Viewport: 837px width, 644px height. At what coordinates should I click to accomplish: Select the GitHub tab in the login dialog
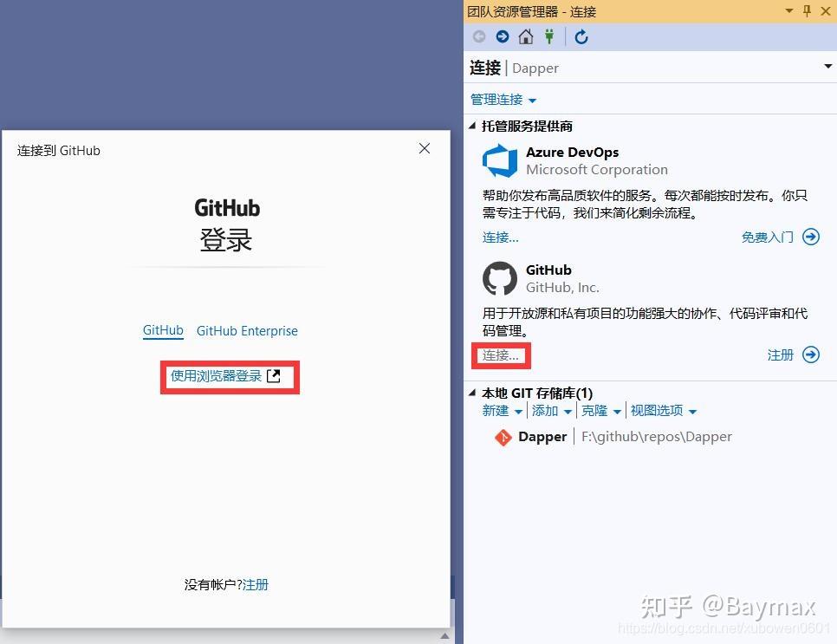(163, 331)
